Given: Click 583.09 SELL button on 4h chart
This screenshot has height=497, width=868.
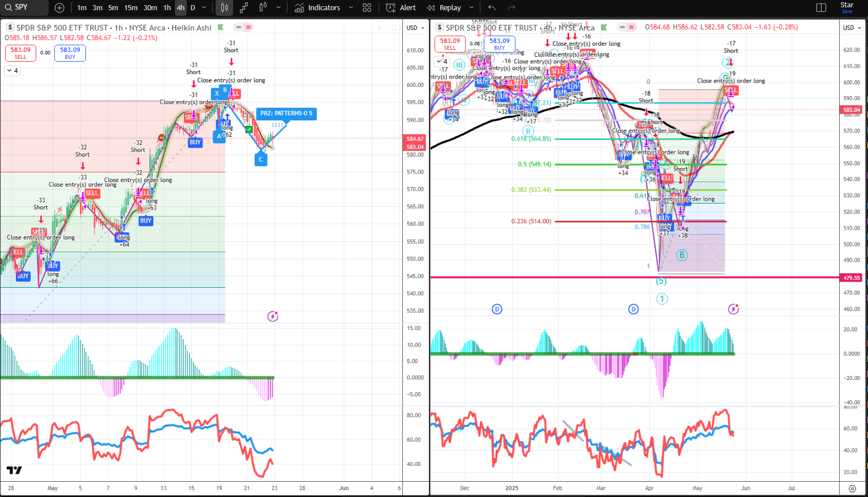Looking at the screenshot, I should click(450, 44).
